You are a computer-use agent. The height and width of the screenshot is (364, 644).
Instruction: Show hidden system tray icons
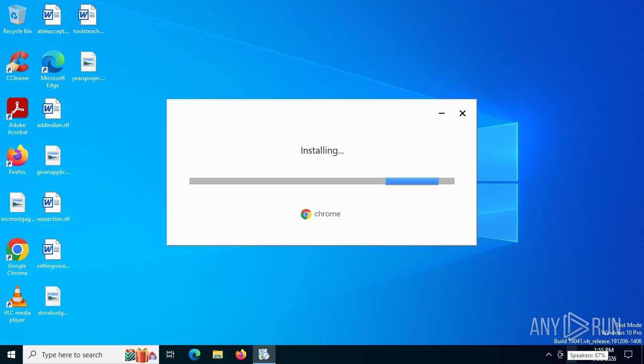click(x=548, y=355)
